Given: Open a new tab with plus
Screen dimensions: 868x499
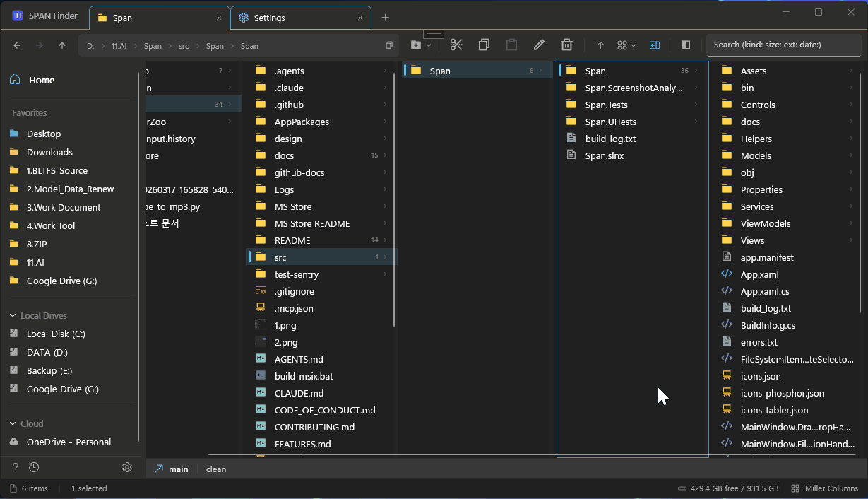Looking at the screenshot, I should click(x=385, y=18).
